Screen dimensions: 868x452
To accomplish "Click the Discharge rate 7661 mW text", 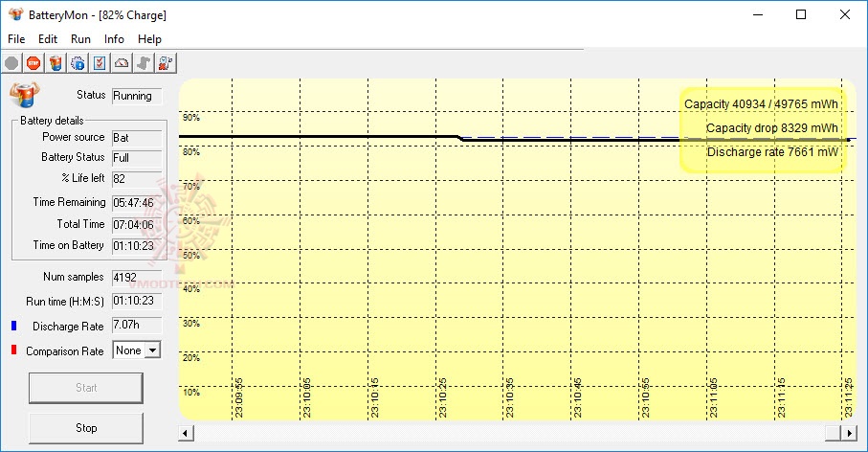I will click(772, 151).
